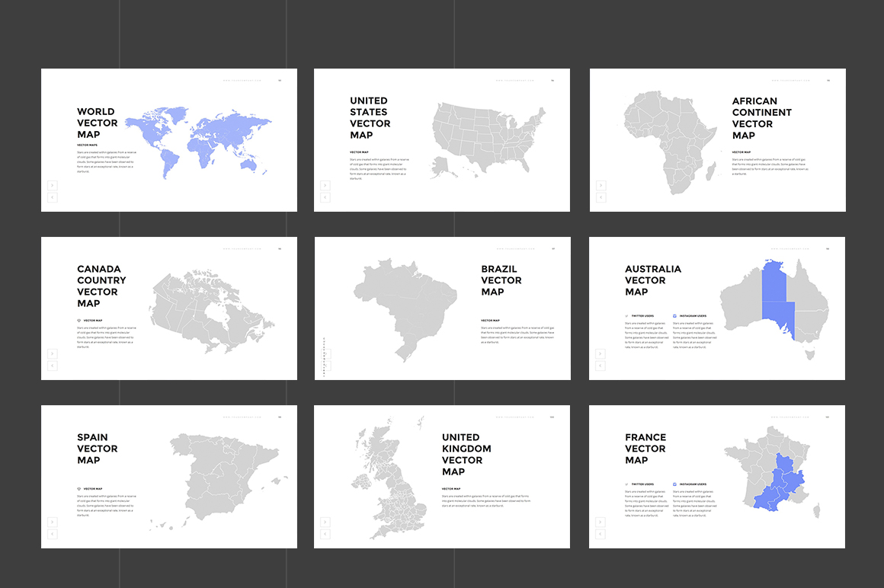Viewport: 884px width, 588px height.
Task: Click Instagram icon on Australia slide
Action: (674, 315)
